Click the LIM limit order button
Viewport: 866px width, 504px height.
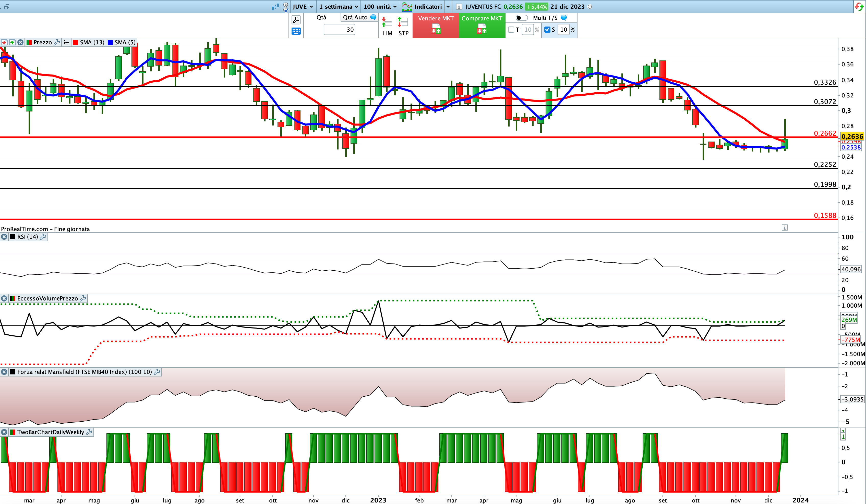387,26
